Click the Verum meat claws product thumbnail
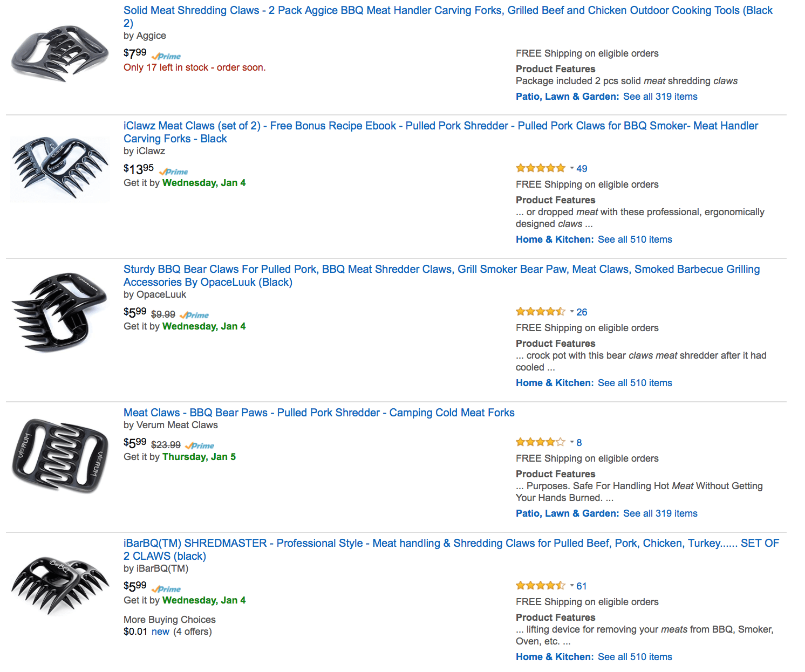This screenshot has height=672, width=805. [59, 453]
